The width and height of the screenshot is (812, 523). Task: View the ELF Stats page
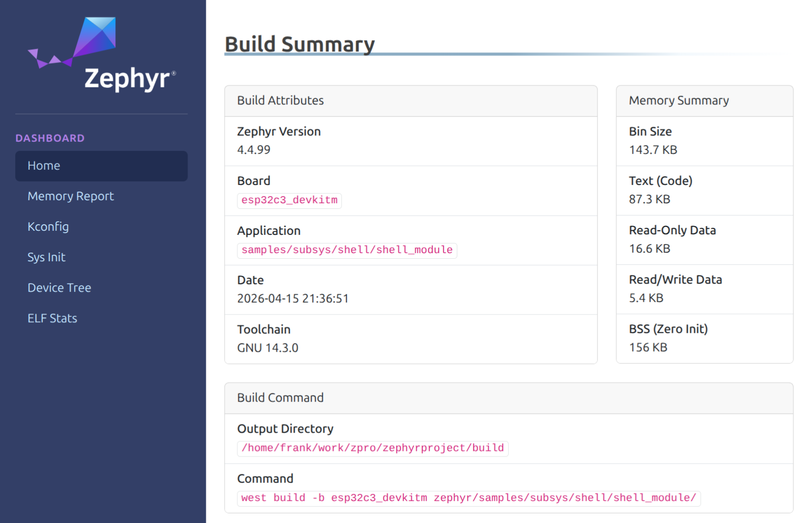click(x=52, y=318)
